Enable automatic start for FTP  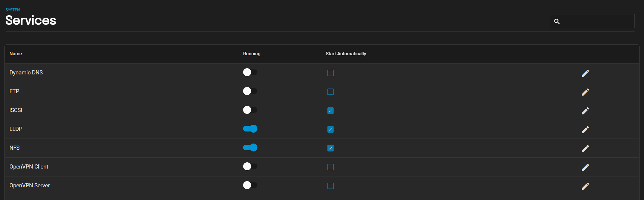click(x=330, y=92)
